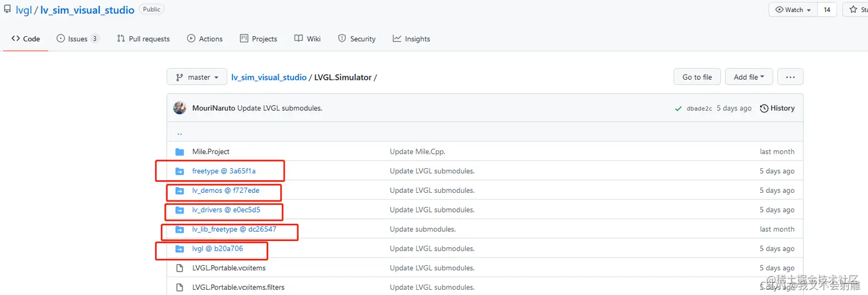Viewport: 868px width, 295px height.
Task: Click MouriNaruto avatar image
Action: point(180,108)
